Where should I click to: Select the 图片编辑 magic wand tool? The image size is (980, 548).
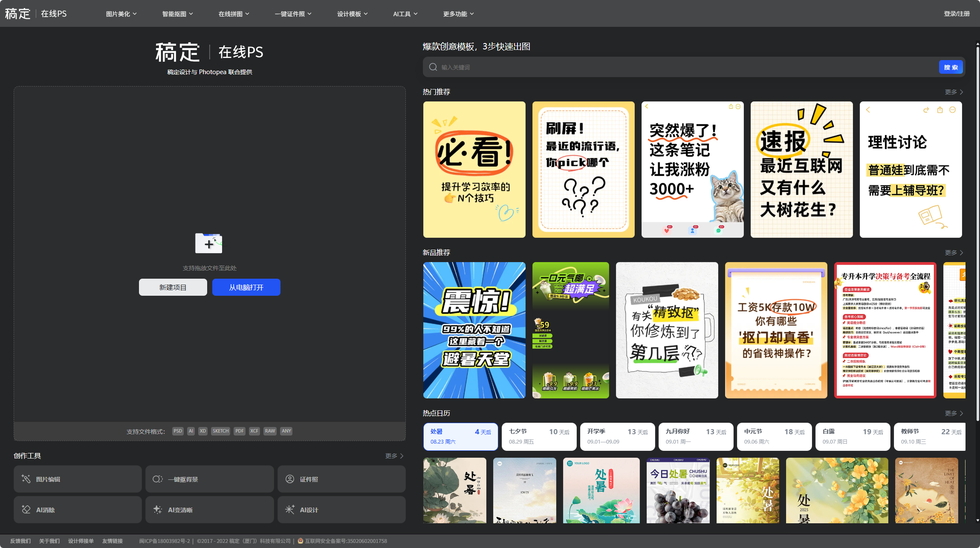78,479
